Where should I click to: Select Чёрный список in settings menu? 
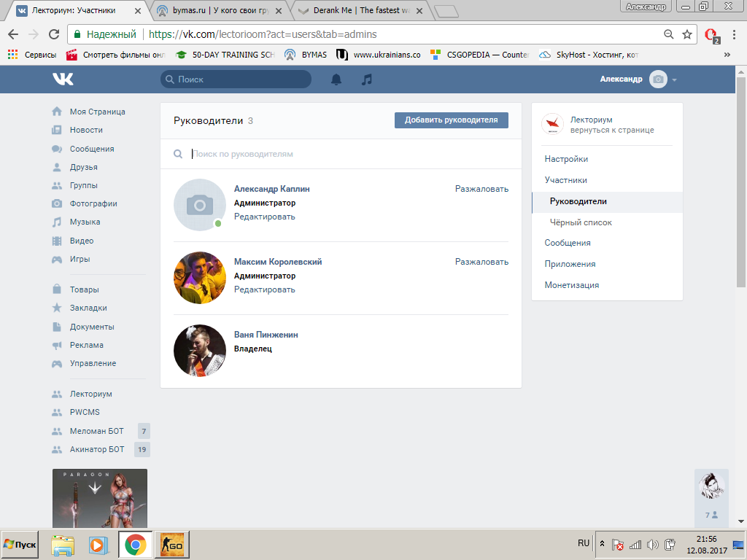pyautogui.click(x=580, y=222)
